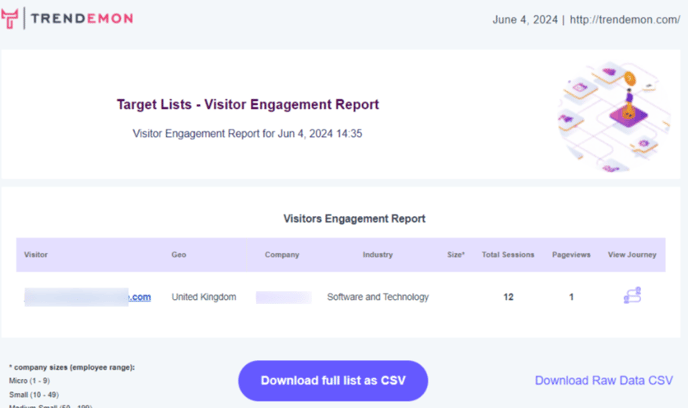688x408 pixels.
Task: Click the Pageviews column header
Action: tap(571, 254)
